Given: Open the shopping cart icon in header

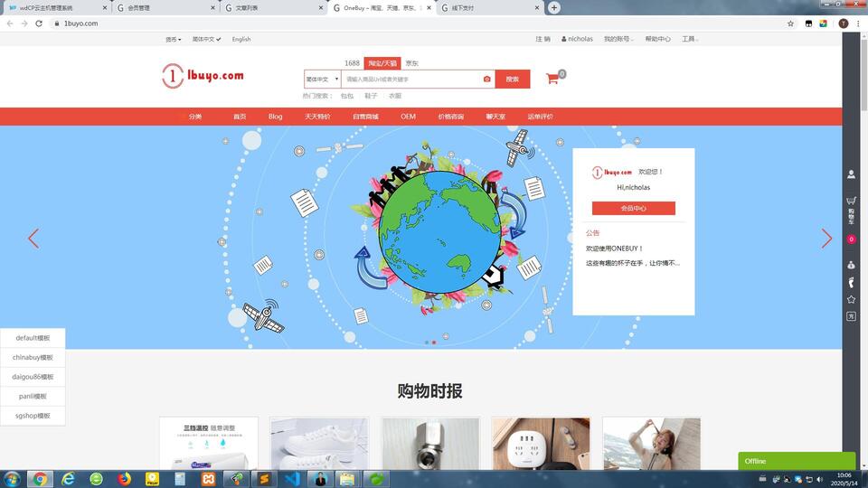Looking at the screenshot, I should [x=552, y=79].
